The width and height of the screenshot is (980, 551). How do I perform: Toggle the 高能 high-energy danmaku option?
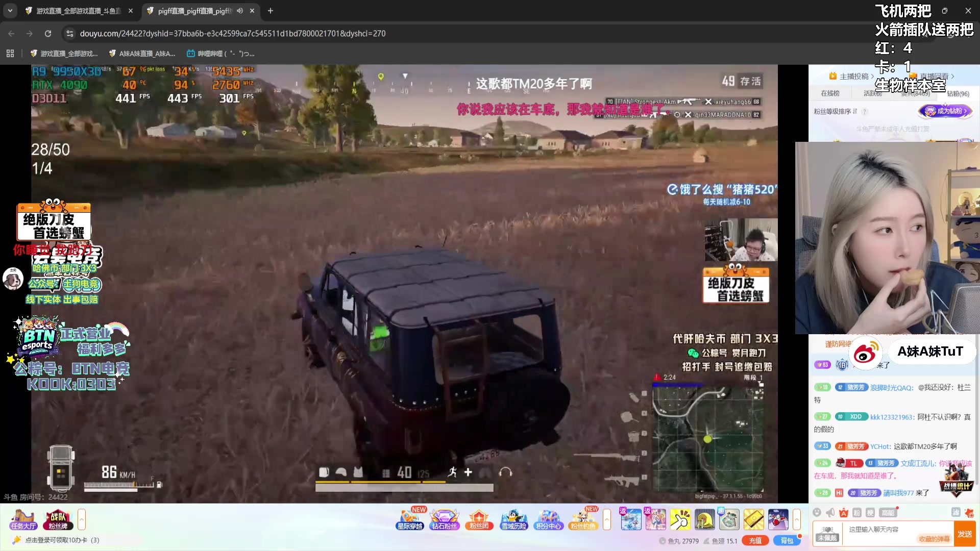click(x=888, y=513)
